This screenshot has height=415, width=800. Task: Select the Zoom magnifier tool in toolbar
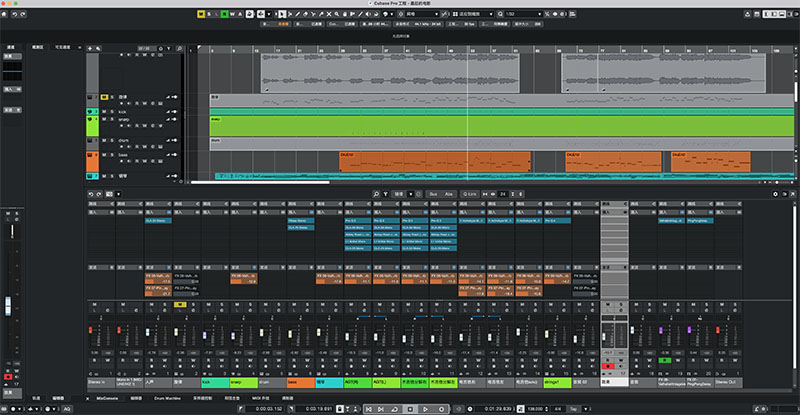[337, 14]
